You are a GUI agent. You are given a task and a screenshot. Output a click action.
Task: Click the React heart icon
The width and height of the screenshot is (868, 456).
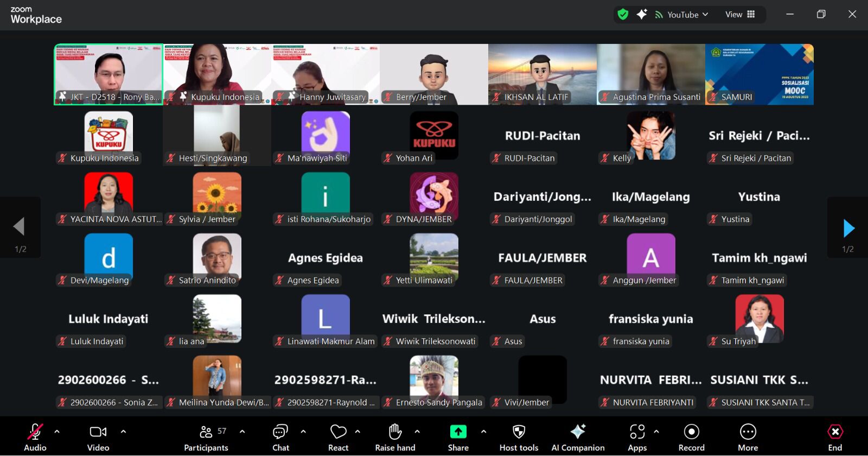coord(338,432)
